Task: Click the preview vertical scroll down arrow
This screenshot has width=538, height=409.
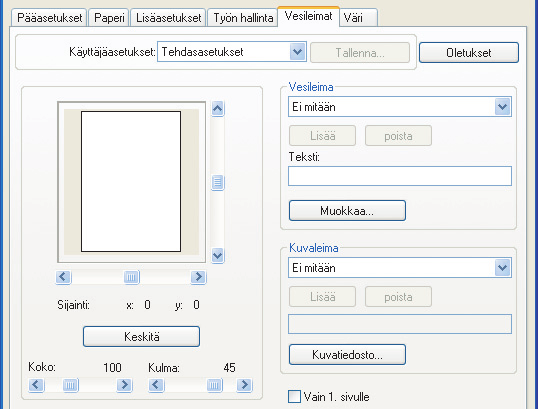Action: 218,256
